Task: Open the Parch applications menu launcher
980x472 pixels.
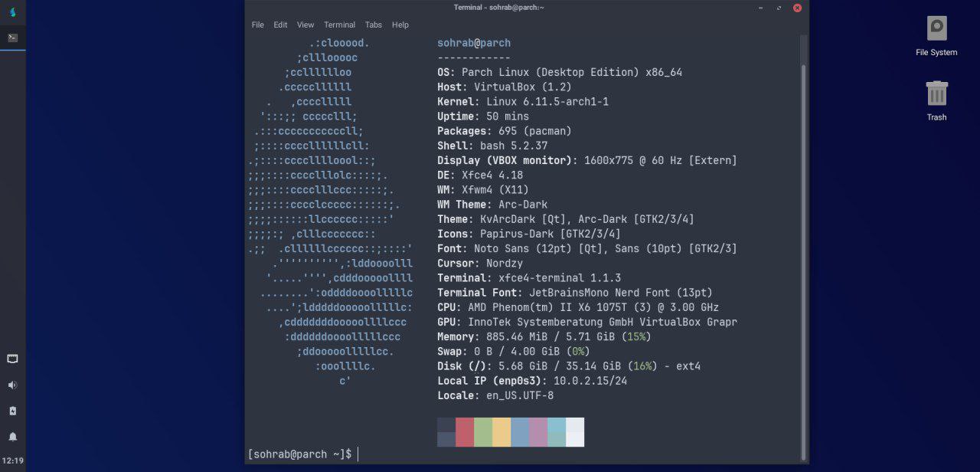Action: point(12,12)
